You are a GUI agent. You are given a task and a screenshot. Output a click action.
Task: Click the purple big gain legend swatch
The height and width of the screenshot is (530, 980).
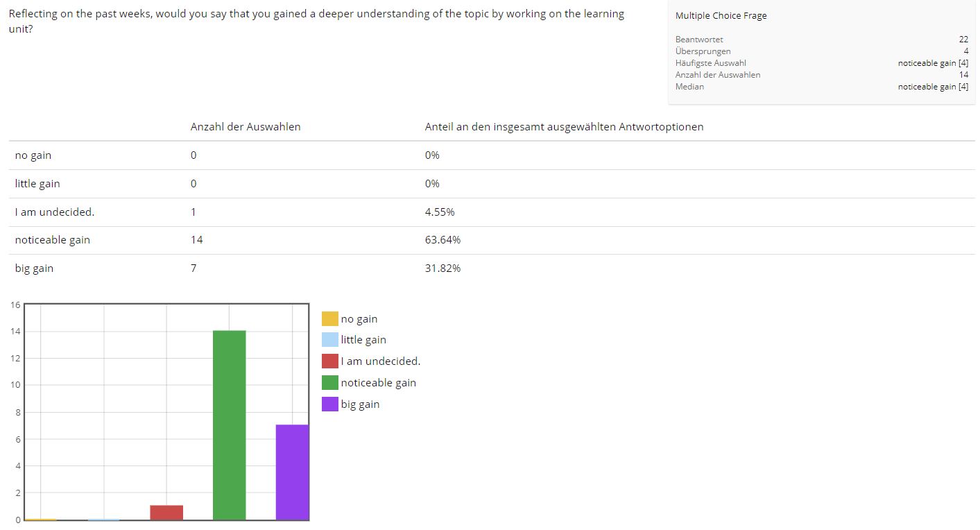329,404
